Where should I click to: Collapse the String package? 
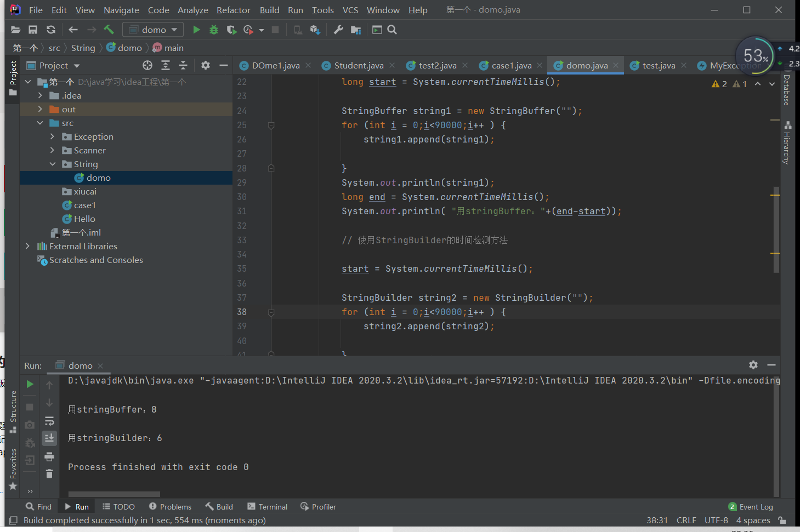click(53, 164)
